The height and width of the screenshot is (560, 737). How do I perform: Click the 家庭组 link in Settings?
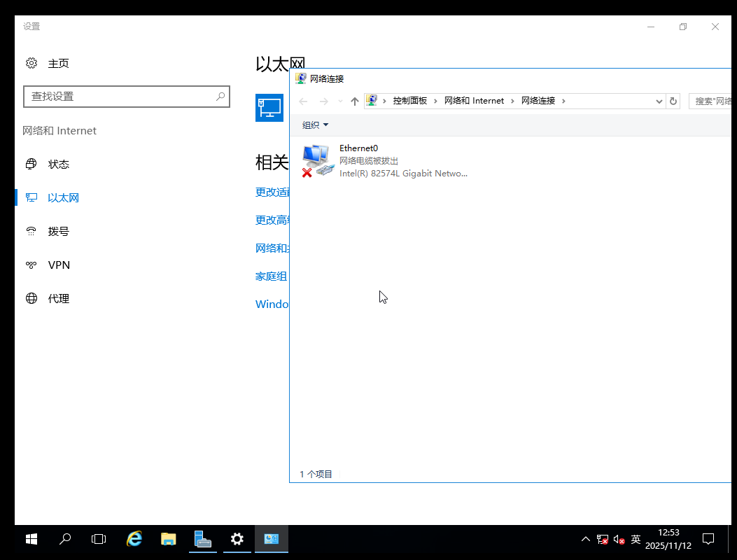[271, 276]
